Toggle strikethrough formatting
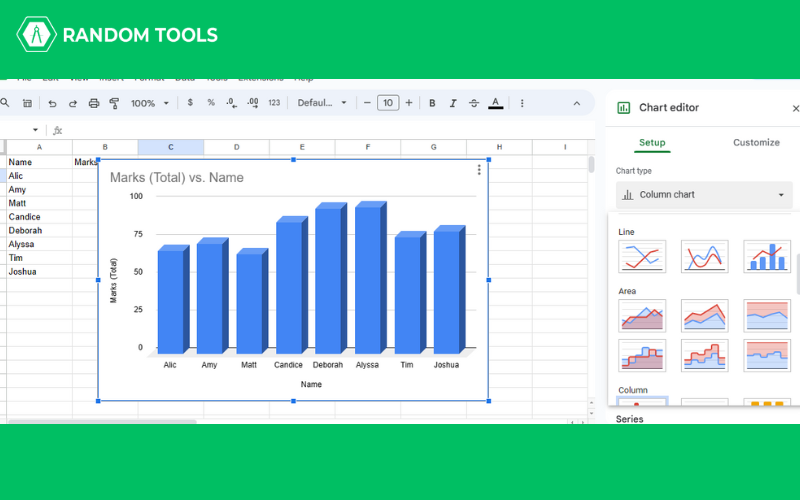The width and height of the screenshot is (800, 500). (x=474, y=103)
